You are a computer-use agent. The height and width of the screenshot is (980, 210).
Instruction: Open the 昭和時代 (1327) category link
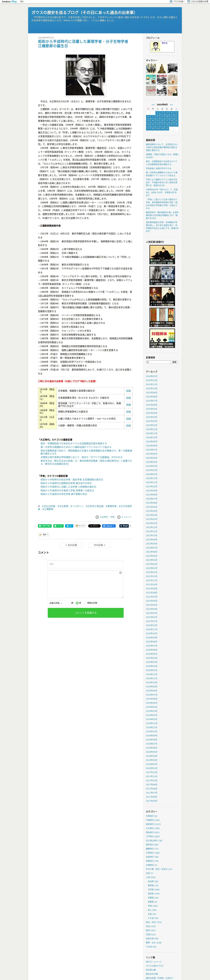(x=153, y=824)
